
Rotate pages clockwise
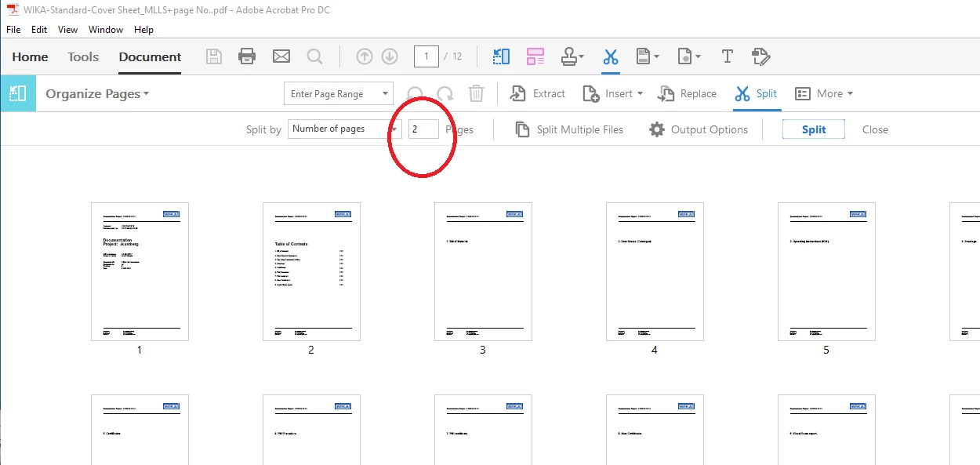(445, 94)
